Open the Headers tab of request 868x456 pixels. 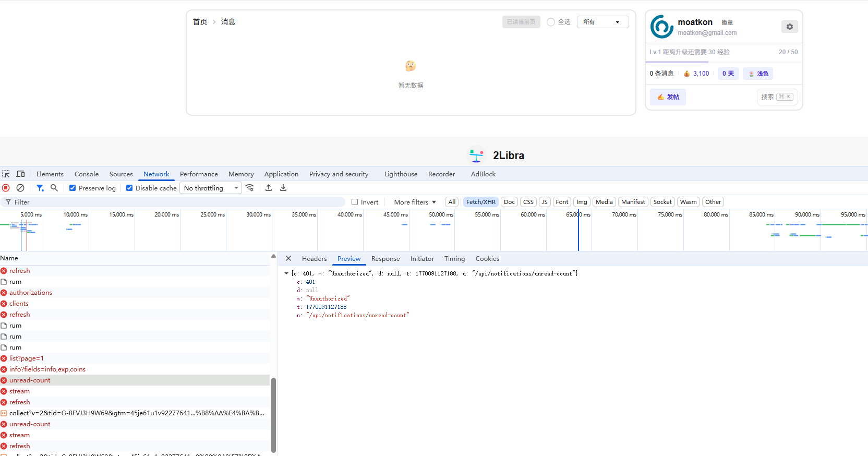click(x=314, y=259)
